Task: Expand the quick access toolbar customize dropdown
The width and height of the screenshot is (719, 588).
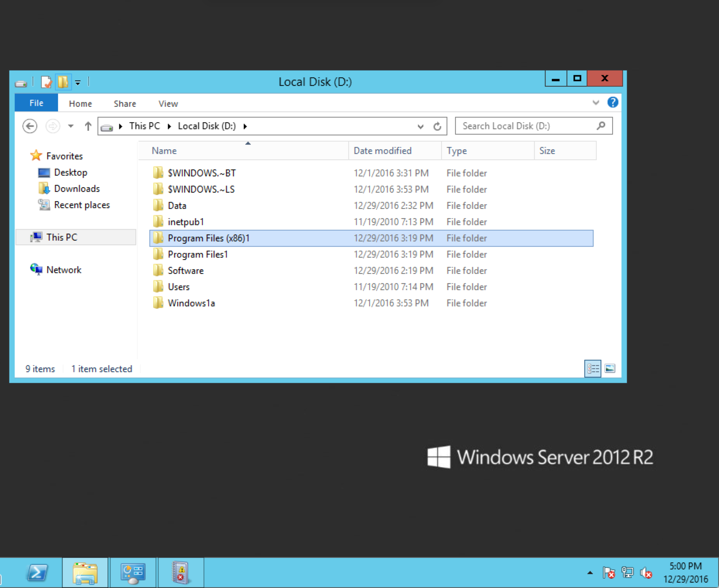Action: coord(78,82)
